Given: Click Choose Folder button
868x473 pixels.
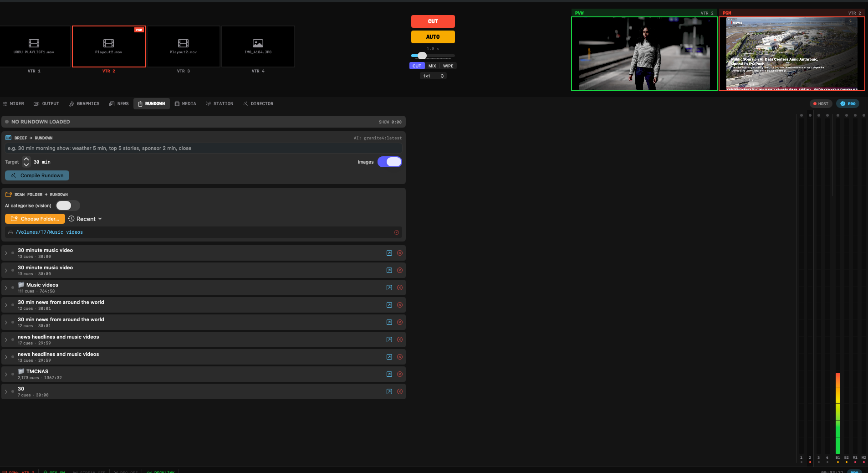Looking at the screenshot, I should [x=35, y=219].
